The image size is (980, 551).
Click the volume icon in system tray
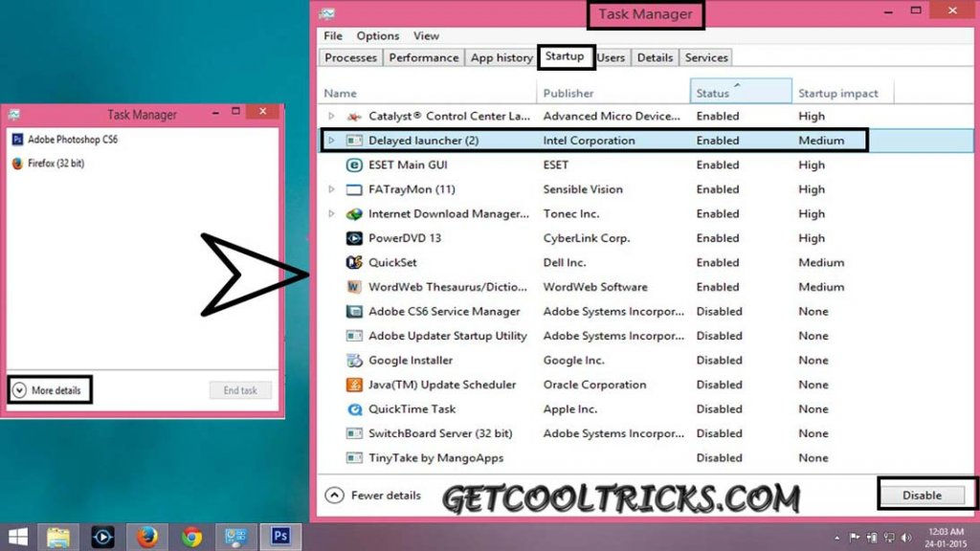907,538
